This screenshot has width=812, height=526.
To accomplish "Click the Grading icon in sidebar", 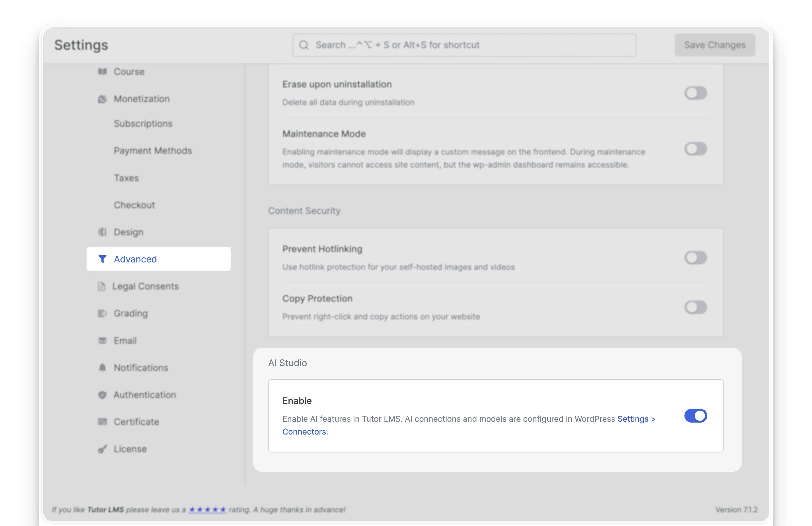I will pos(102,313).
